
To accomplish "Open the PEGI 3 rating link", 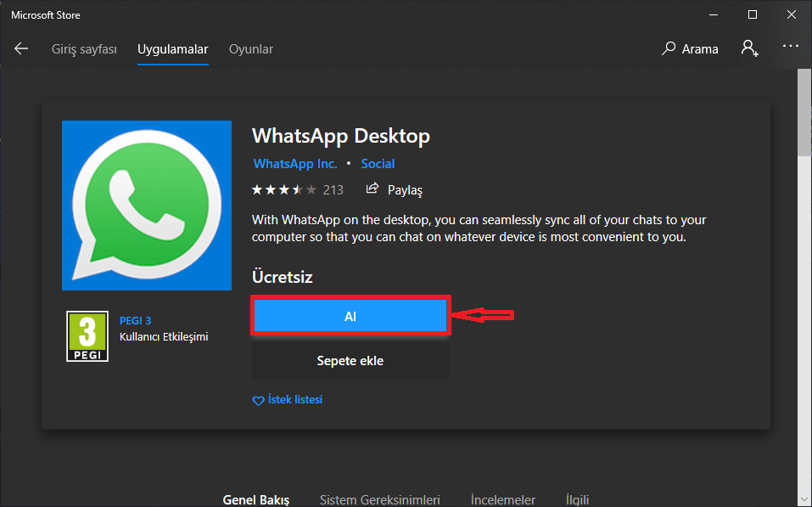I will (x=135, y=320).
